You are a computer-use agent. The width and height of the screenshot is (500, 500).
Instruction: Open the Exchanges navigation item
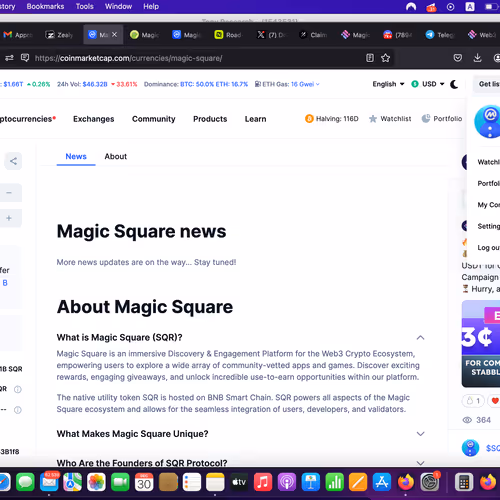(94, 119)
